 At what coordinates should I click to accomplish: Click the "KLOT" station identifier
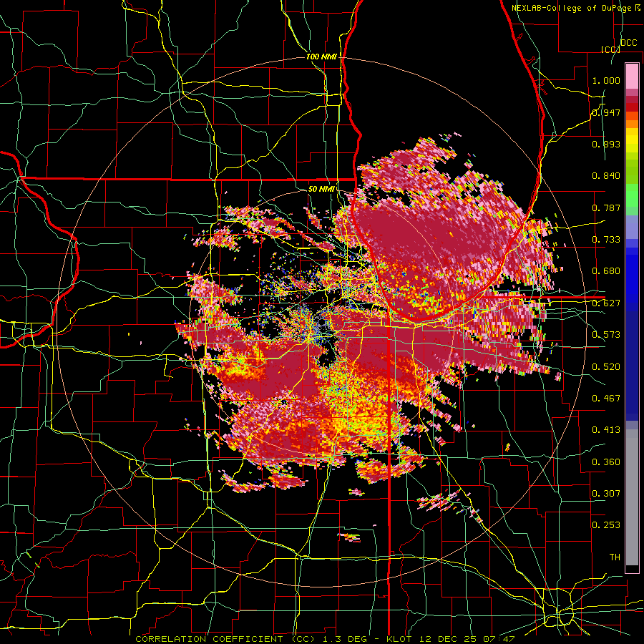click(399, 639)
